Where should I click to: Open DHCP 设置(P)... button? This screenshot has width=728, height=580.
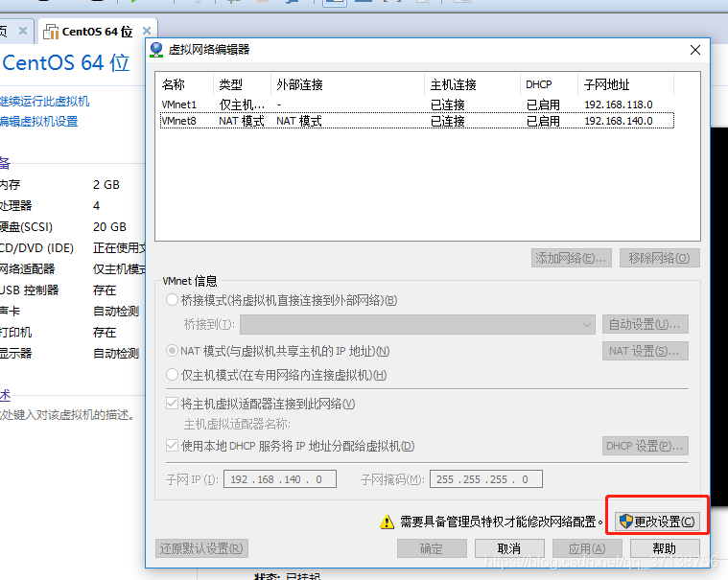pos(645,446)
